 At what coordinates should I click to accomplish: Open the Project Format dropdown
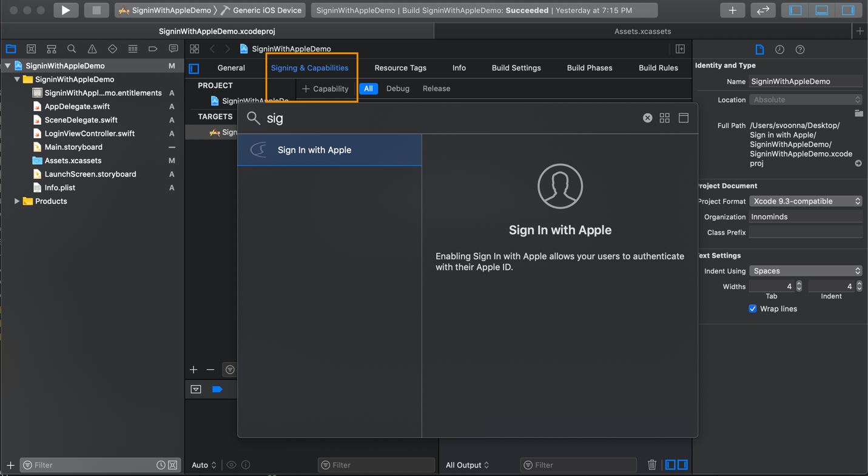(x=806, y=201)
